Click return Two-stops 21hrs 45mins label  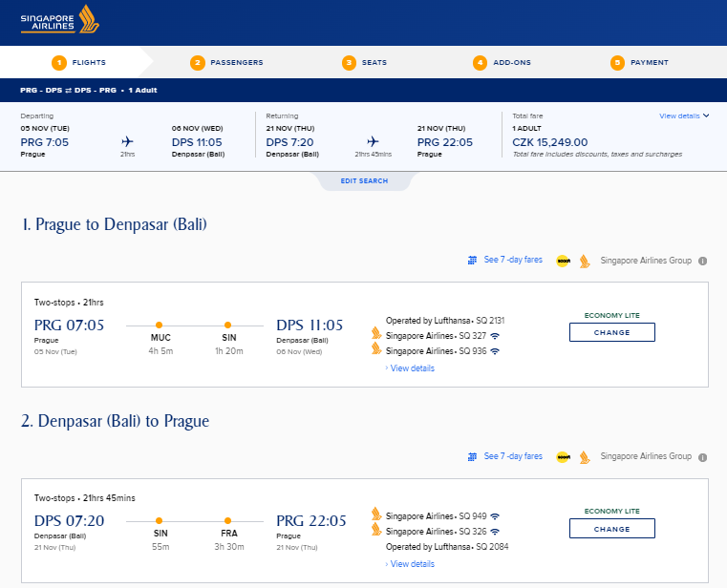[84, 498]
